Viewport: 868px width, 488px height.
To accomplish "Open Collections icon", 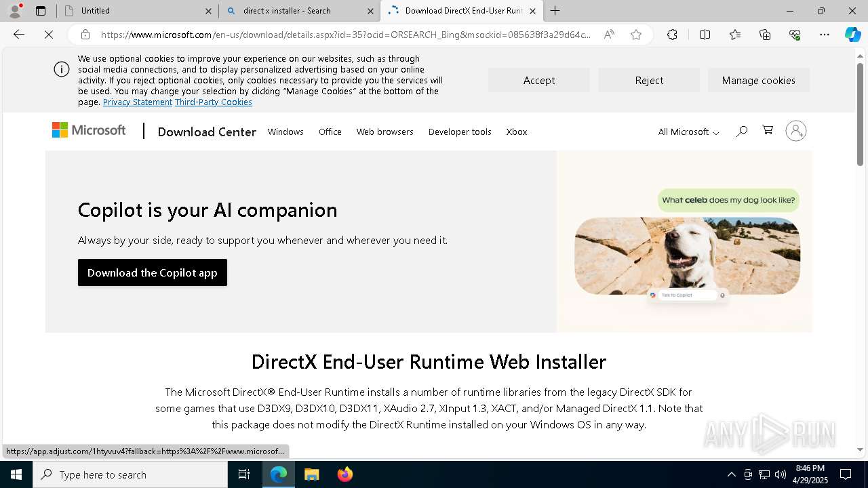I will [765, 35].
